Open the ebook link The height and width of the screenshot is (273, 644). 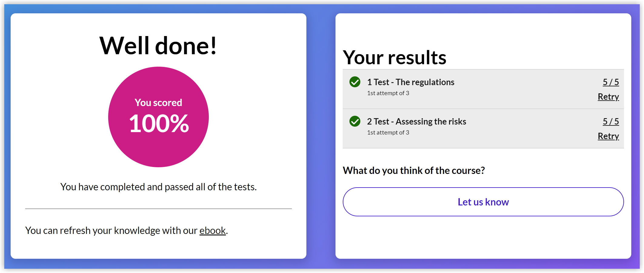212,231
